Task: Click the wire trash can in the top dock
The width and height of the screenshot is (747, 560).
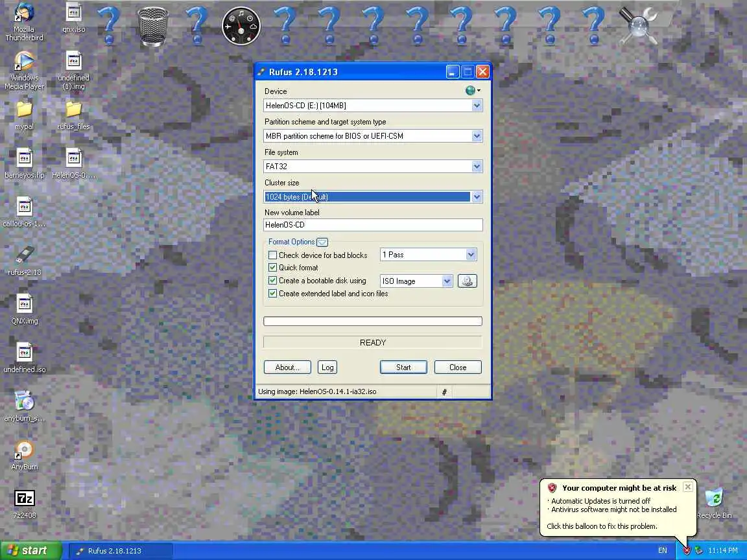Action: click(152, 26)
